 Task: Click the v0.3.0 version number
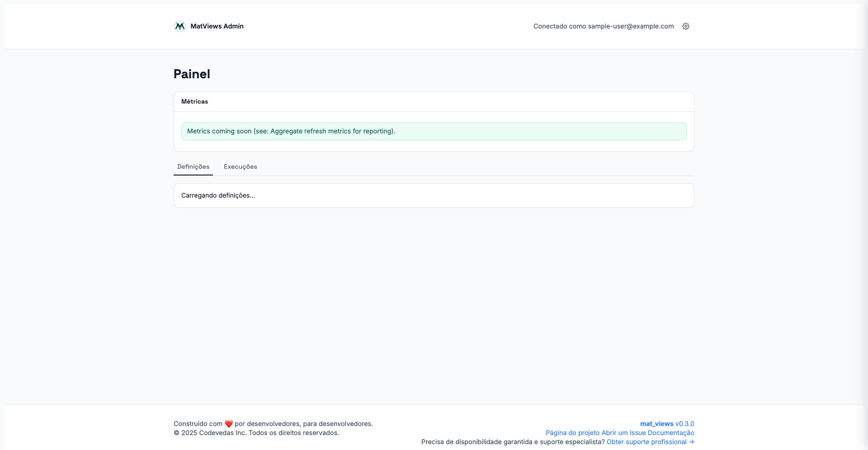685,424
